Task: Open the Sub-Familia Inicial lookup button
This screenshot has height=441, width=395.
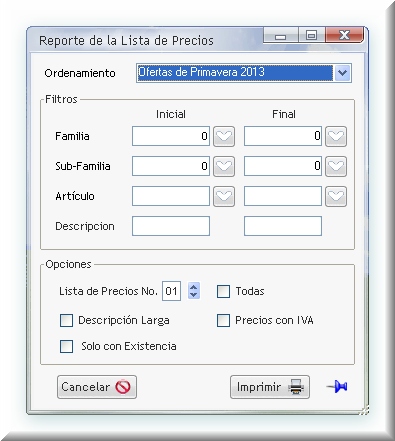Action: [x=224, y=166]
